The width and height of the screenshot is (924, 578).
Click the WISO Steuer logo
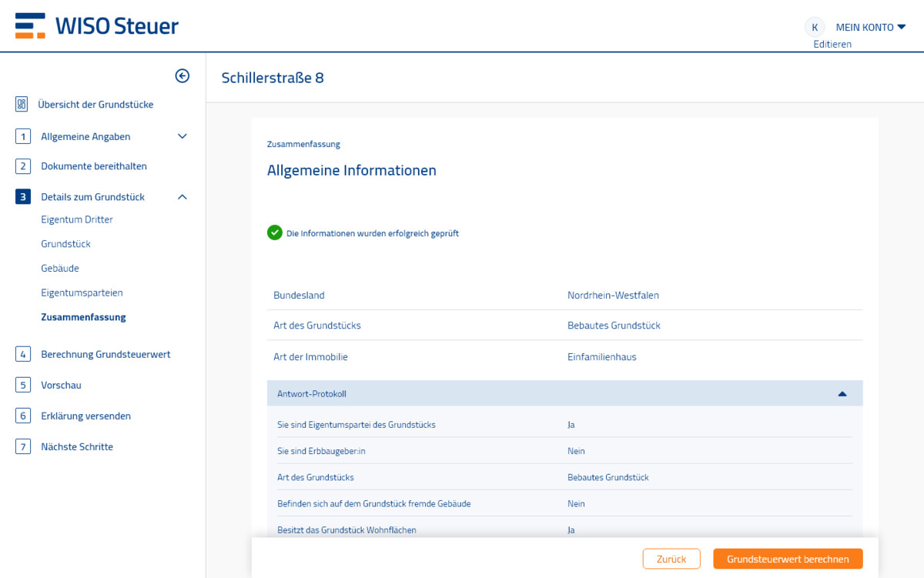(x=97, y=25)
